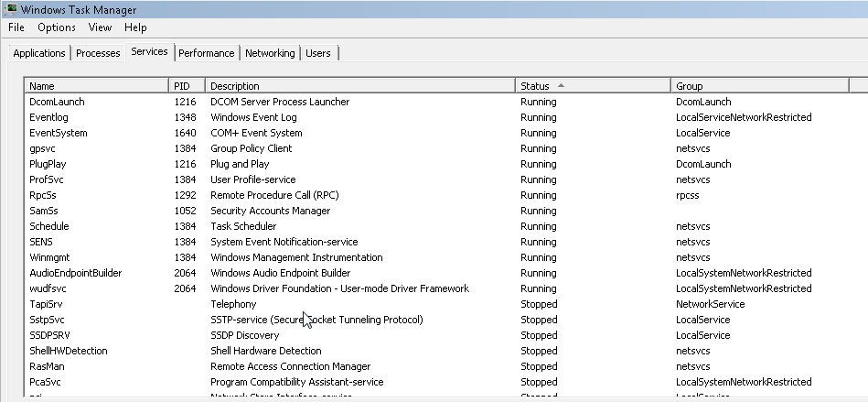
Task: Click the User Profile-service description
Action: tap(253, 179)
